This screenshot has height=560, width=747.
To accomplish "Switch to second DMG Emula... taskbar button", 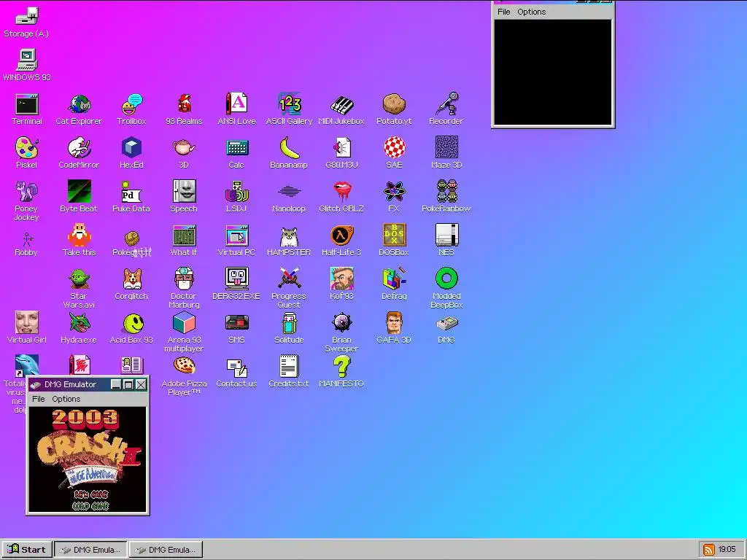I will pyautogui.click(x=166, y=550).
